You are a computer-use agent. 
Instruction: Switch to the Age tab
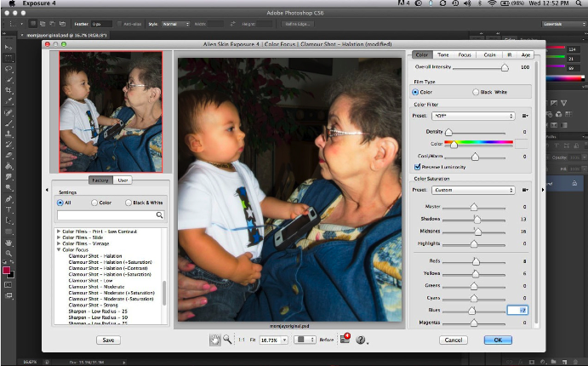[526, 54]
